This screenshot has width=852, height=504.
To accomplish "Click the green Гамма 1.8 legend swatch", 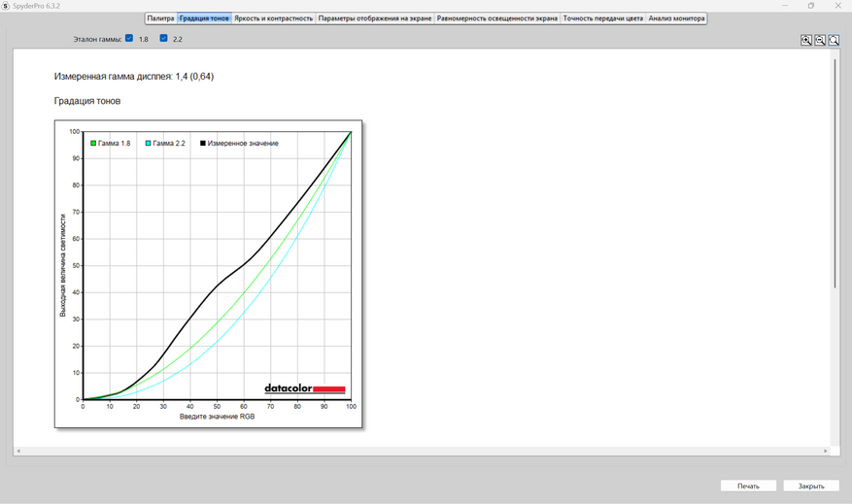I will coord(93,144).
